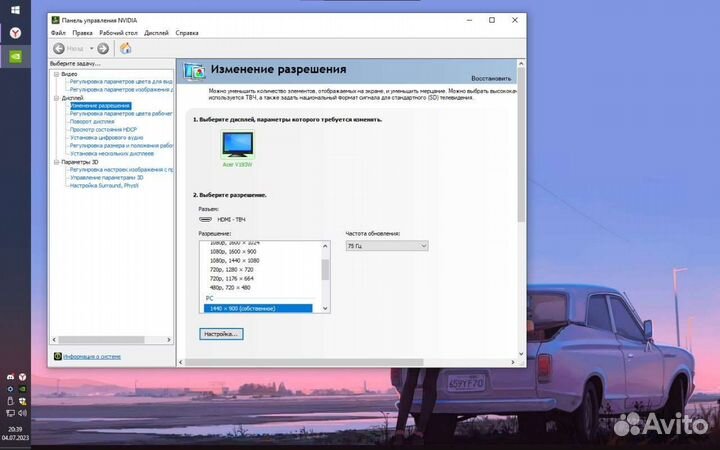
Task: Click the volume speaker tray icon
Action: click(x=22, y=413)
